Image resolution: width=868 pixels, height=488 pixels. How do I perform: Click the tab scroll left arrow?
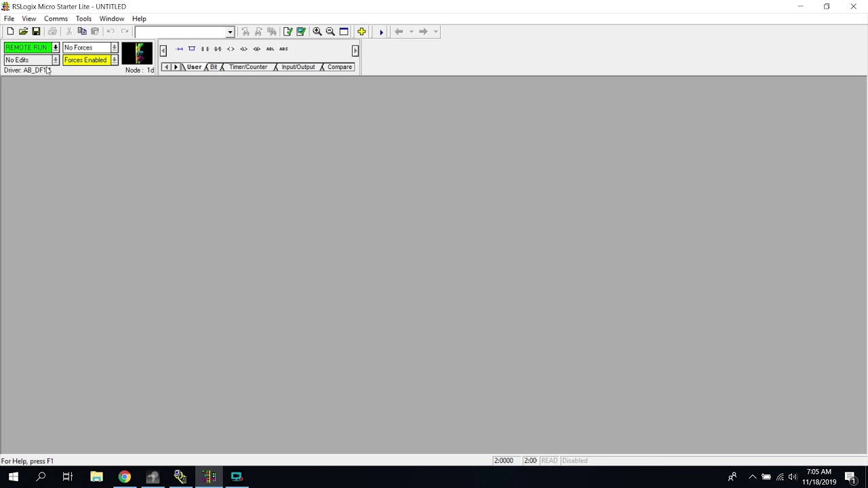[166, 67]
